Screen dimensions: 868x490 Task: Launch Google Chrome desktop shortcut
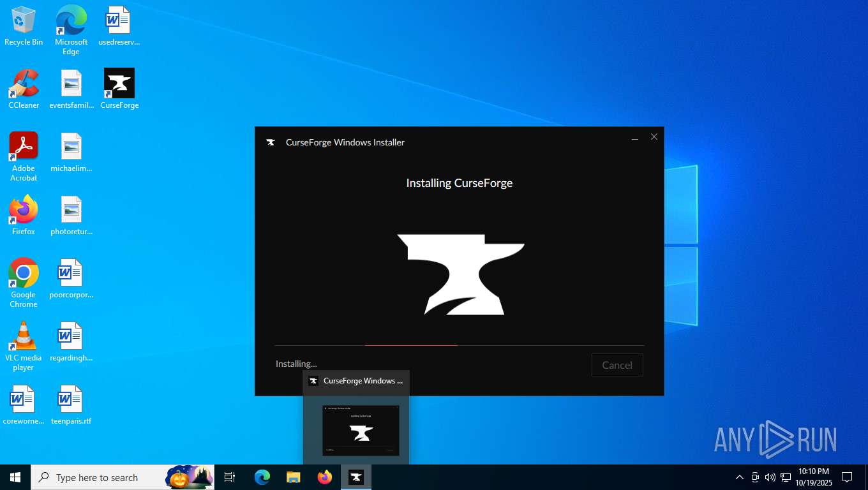point(24,283)
